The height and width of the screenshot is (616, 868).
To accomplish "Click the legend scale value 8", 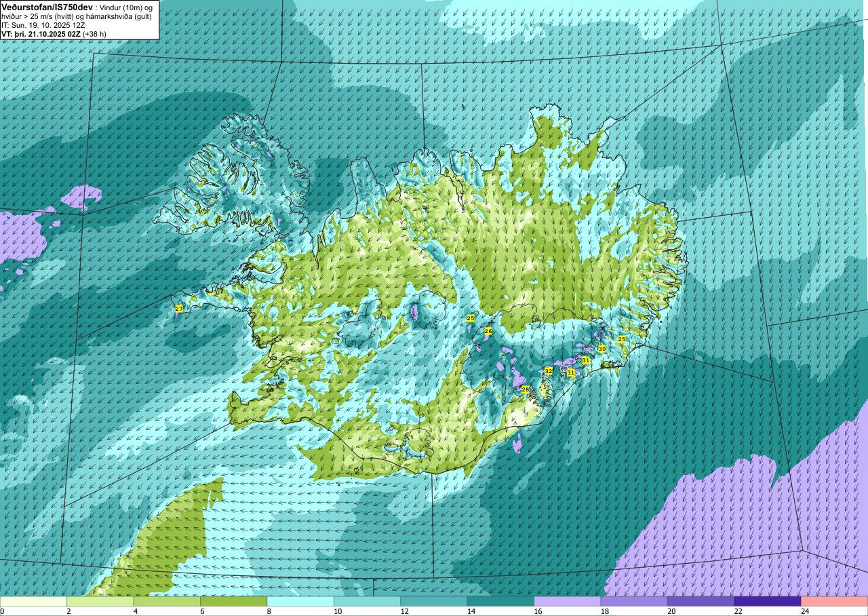I will [x=269, y=611].
